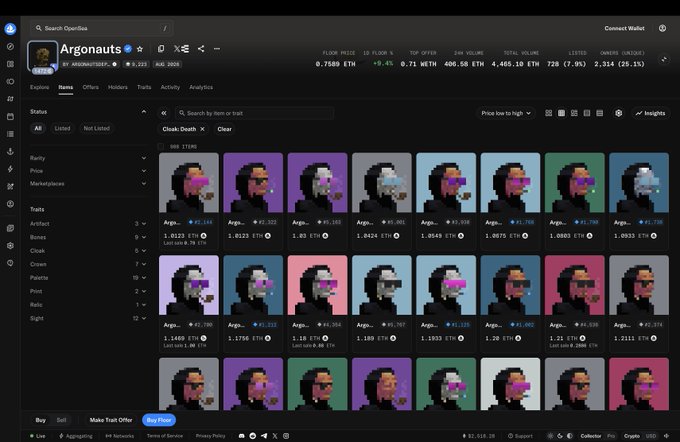
Task: Open the compass Discover icon in sidebar
Action: (10, 46)
